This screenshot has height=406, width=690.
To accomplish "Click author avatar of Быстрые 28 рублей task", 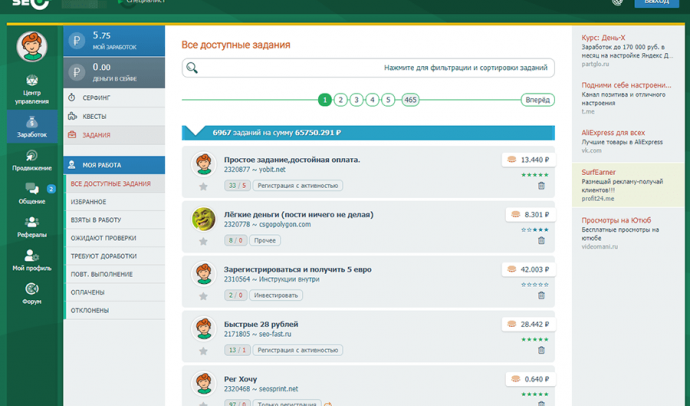I will (x=203, y=329).
